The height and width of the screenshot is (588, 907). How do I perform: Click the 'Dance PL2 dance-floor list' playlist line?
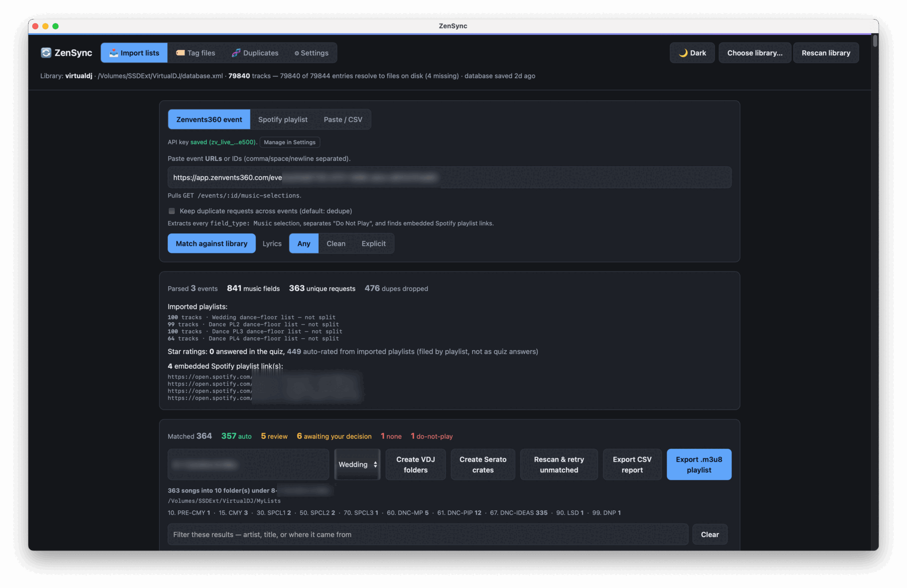(253, 324)
